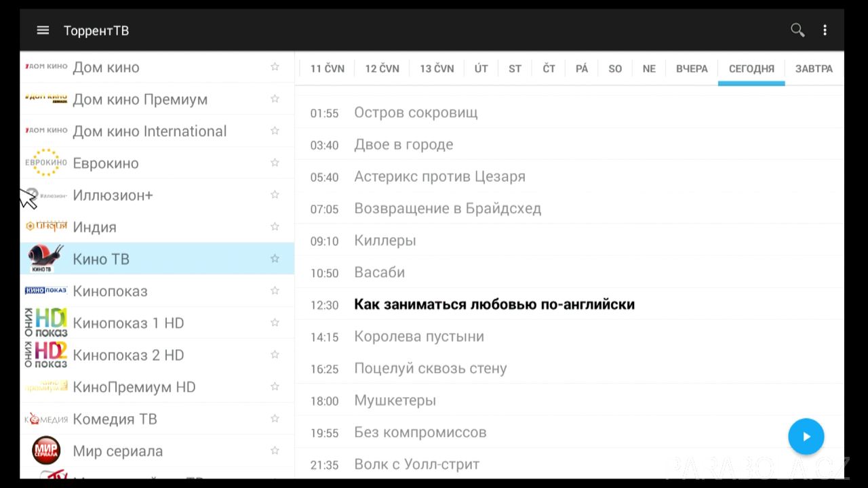The width and height of the screenshot is (868, 488).
Task: Select the PÁ day tab
Action: (x=582, y=68)
